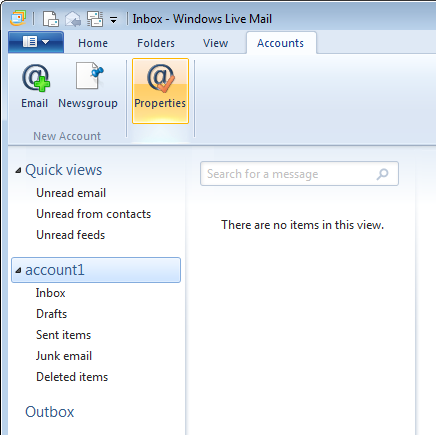Select the Accounts ribbon tab
The height and width of the screenshot is (435, 436).
[x=281, y=43]
